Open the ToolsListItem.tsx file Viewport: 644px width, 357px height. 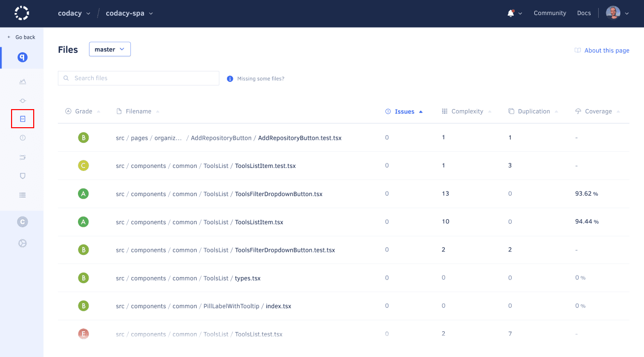[x=259, y=222]
